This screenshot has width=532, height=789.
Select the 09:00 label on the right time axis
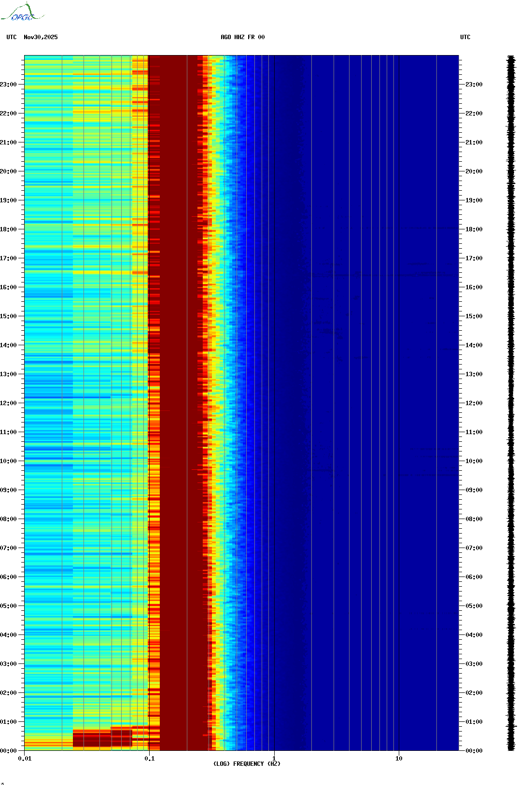tap(474, 490)
